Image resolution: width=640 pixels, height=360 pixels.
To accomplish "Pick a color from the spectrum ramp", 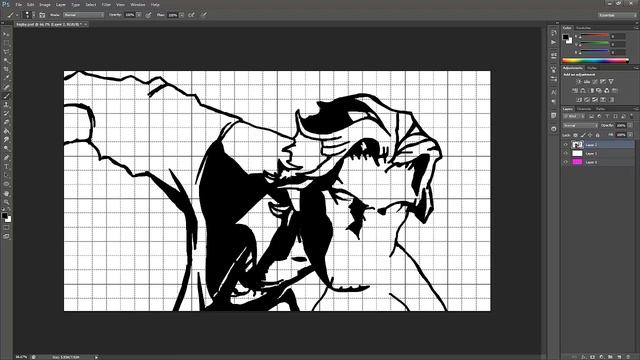I will tap(595, 61).
